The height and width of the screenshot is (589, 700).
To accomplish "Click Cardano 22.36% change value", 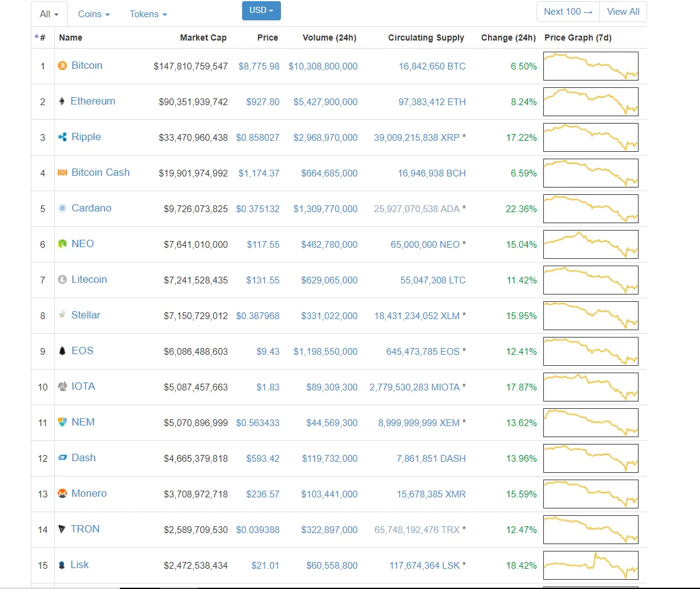I will click(x=521, y=209).
